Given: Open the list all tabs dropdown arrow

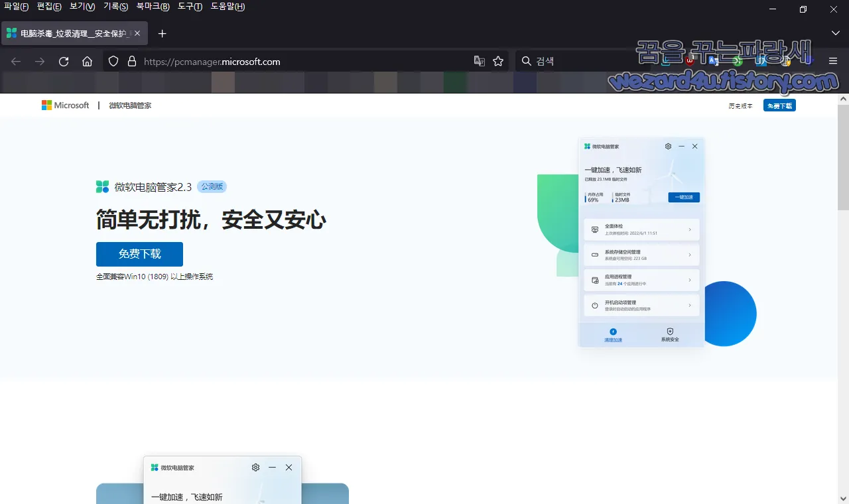Looking at the screenshot, I should [835, 32].
